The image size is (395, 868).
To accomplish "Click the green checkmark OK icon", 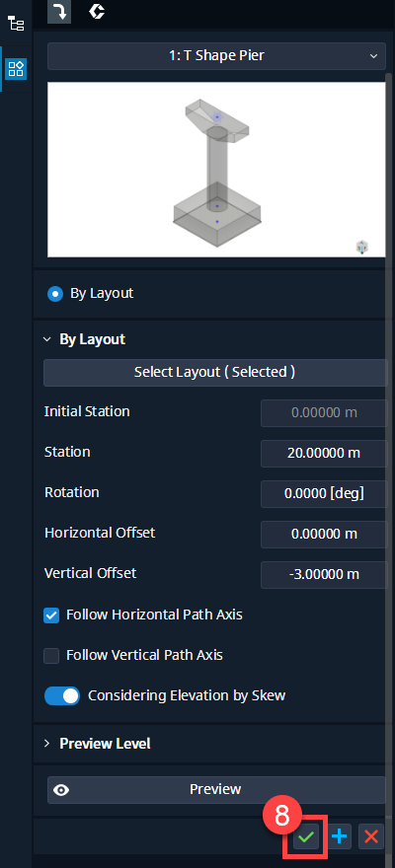I will click(306, 836).
